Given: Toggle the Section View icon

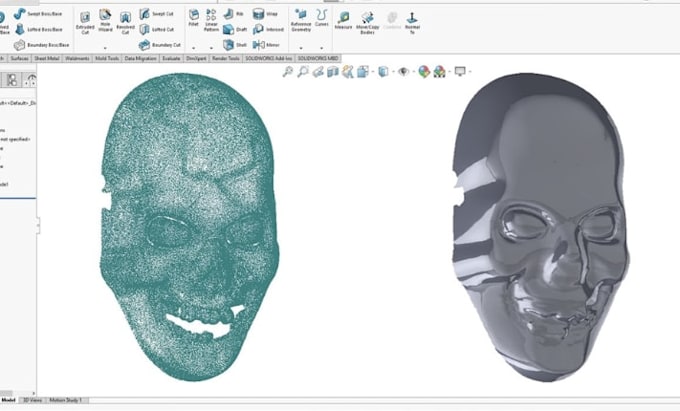Looking at the screenshot, I should pos(333,72).
